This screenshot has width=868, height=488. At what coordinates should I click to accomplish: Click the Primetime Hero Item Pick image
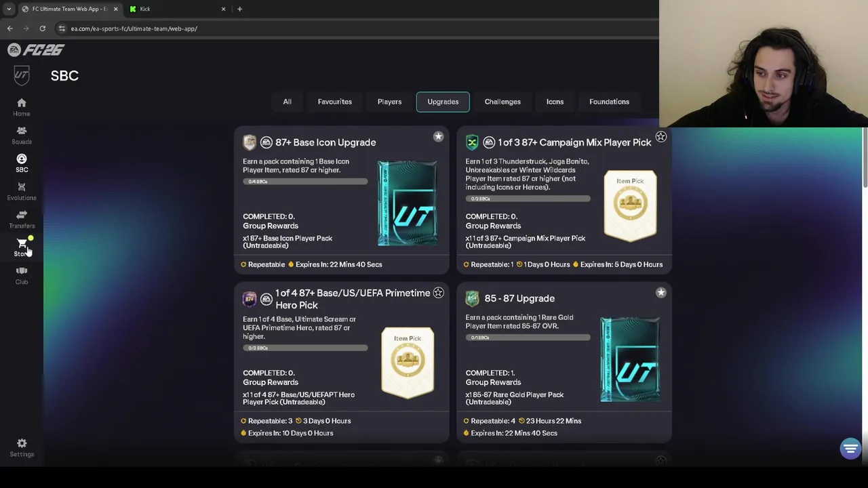pyautogui.click(x=408, y=362)
